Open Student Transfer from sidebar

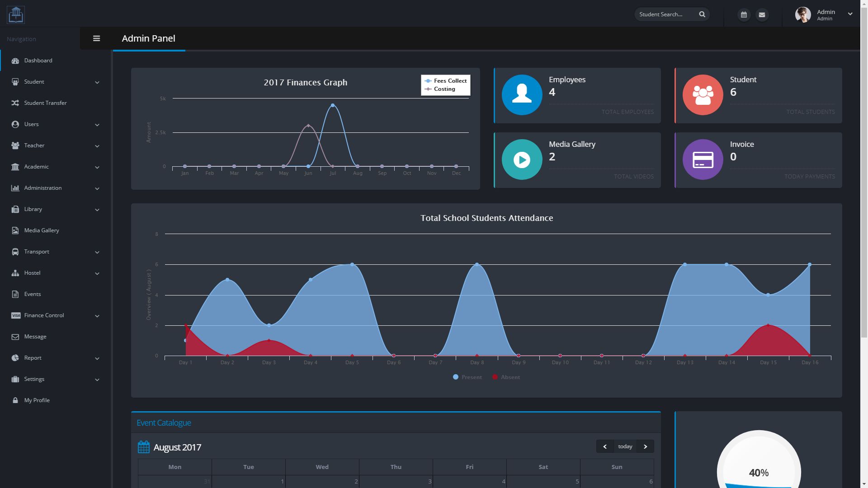[45, 103]
